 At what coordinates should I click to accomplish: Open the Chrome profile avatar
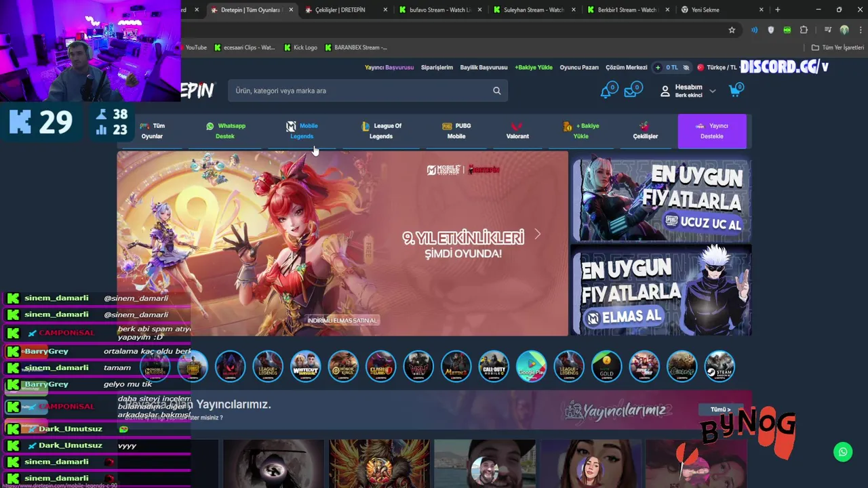844,30
